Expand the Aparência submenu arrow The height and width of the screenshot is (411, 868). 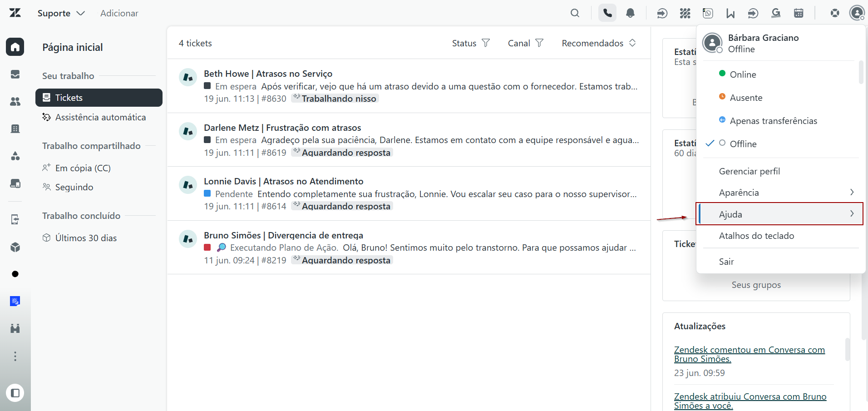852,192
